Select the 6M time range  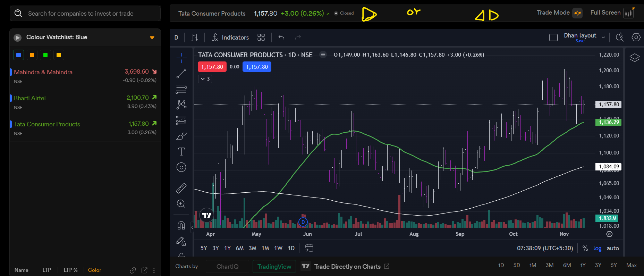tap(240, 248)
